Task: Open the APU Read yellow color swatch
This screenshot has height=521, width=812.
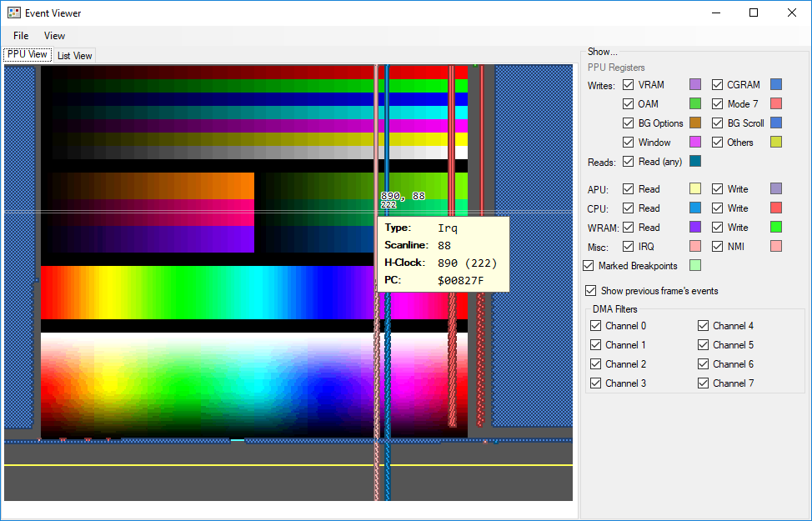Action: pos(695,189)
